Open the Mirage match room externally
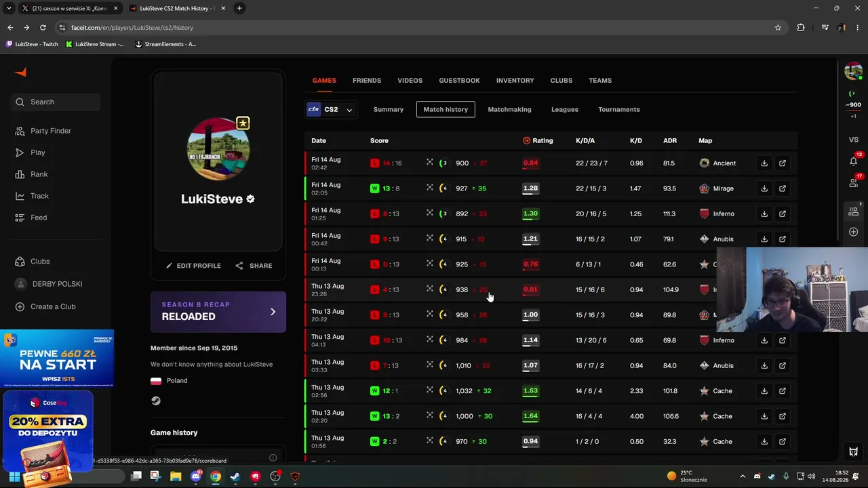This screenshot has width=868, height=488. [x=783, y=188]
